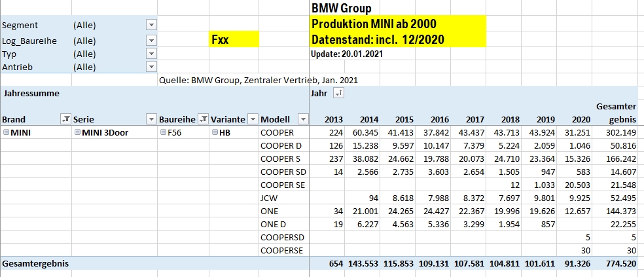644x277 pixels.
Task: Click the Jahr sort button
Action: point(338,94)
